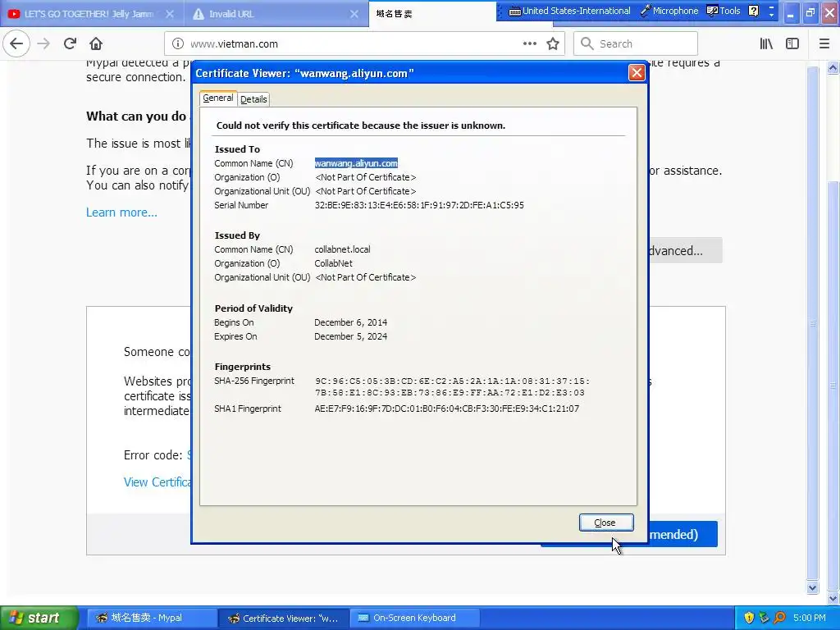Open language bar options down arrow
Image resolution: width=840 pixels, height=630 pixels.
pyautogui.click(x=771, y=15)
